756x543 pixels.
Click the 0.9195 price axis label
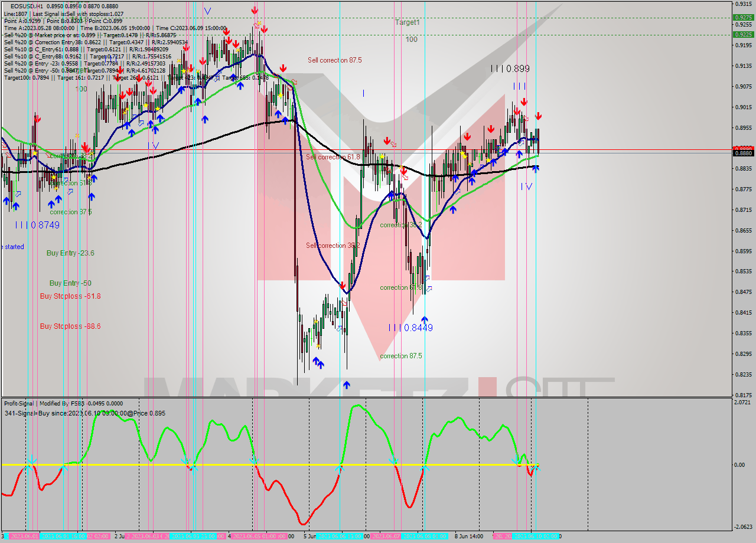point(743,45)
